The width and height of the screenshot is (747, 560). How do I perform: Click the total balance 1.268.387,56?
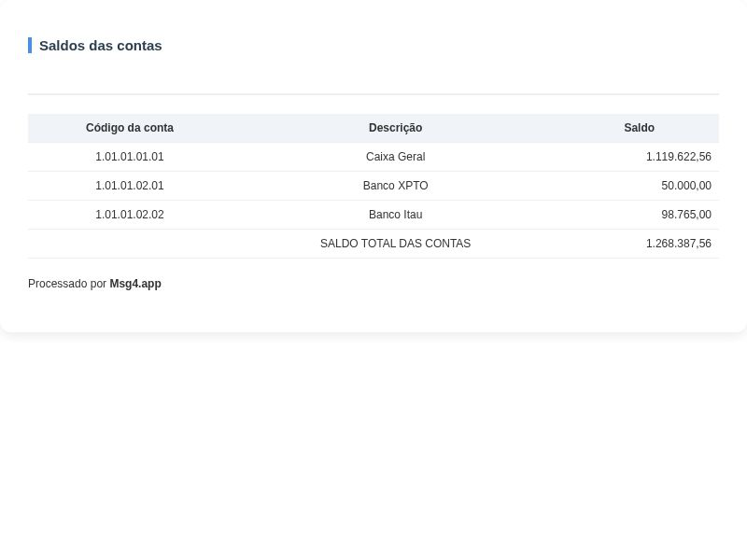point(678,244)
